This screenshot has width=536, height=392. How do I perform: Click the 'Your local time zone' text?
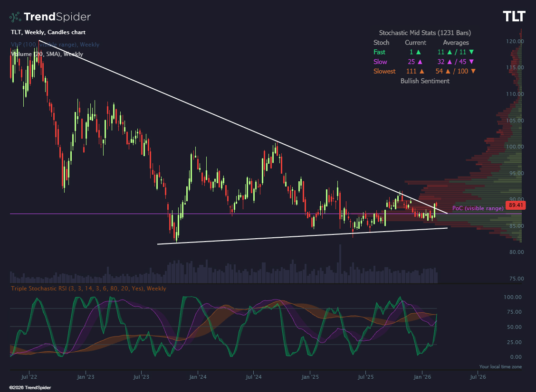500,367
